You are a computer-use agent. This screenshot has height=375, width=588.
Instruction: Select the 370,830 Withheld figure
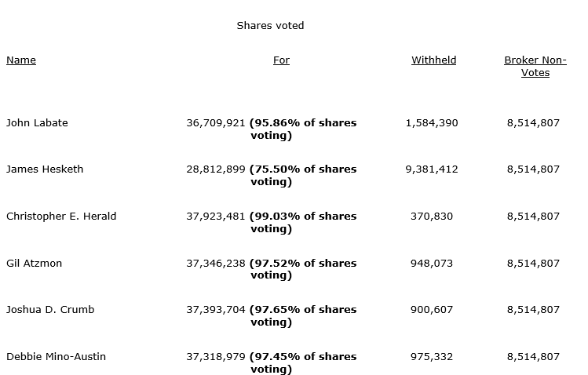point(432,217)
